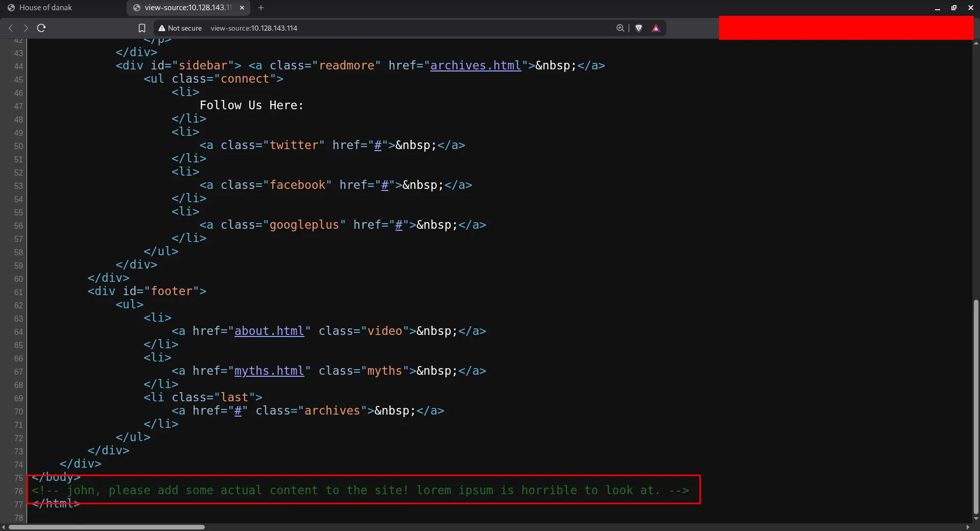Image resolution: width=980 pixels, height=531 pixels.
Task: Select the view-source:10.128.143.11 tab
Action: [x=184, y=7]
